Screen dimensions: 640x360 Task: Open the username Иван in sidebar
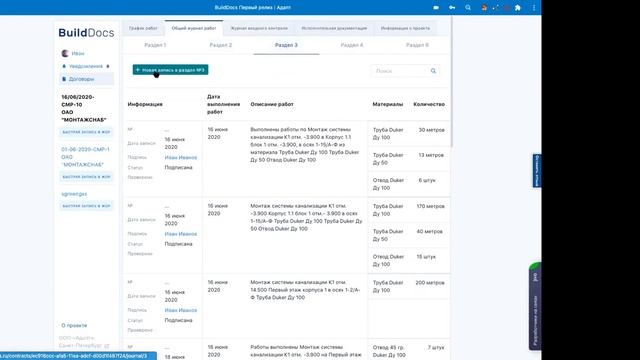pyautogui.click(x=78, y=53)
